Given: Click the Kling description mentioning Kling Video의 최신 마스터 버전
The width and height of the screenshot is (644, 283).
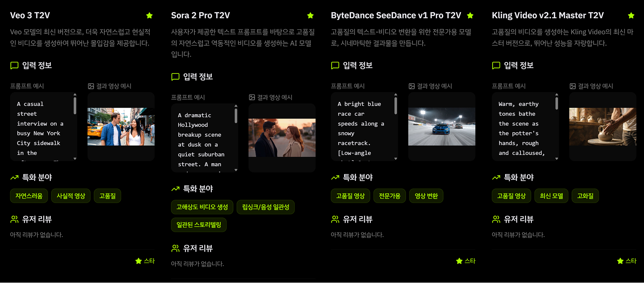Looking at the screenshot, I should click(x=563, y=37).
